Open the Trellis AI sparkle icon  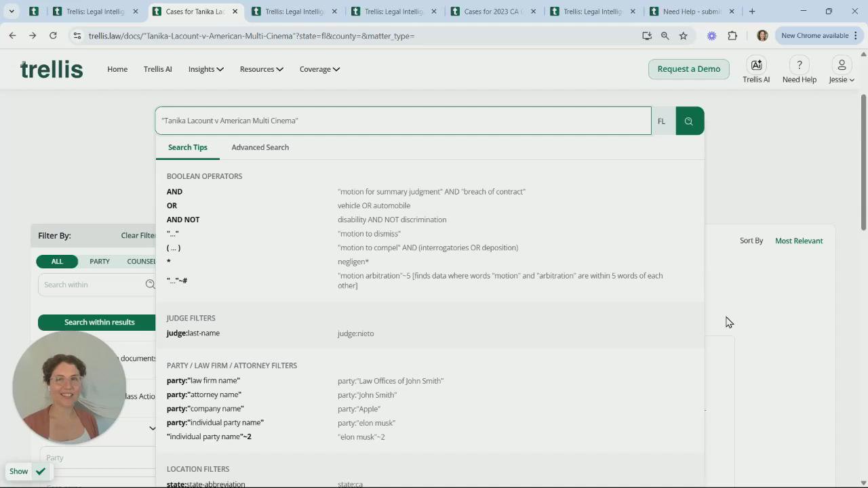(x=756, y=65)
